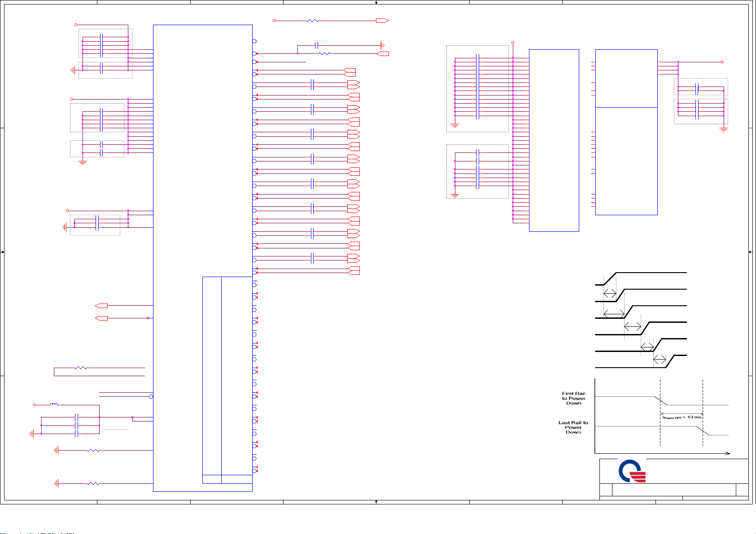
Task: Click the 'tPower-OFF < 10 ms' annotation
Action: click(x=682, y=417)
